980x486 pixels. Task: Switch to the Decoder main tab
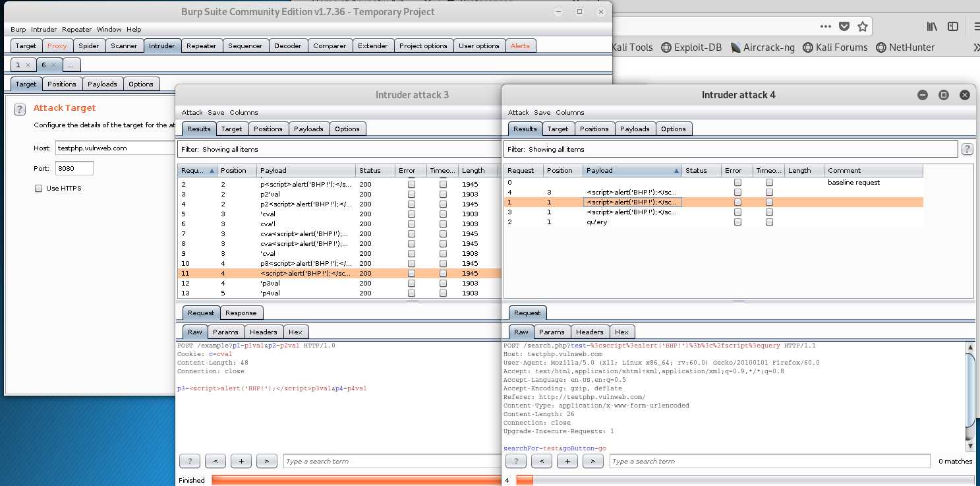pyautogui.click(x=287, y=46)
